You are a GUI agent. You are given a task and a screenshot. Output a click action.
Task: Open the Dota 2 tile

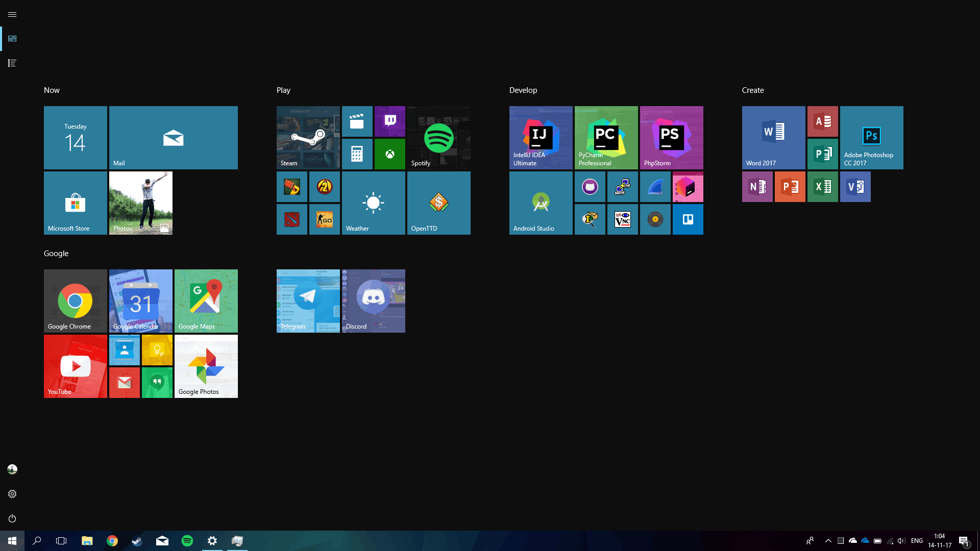tap(292, 219)
